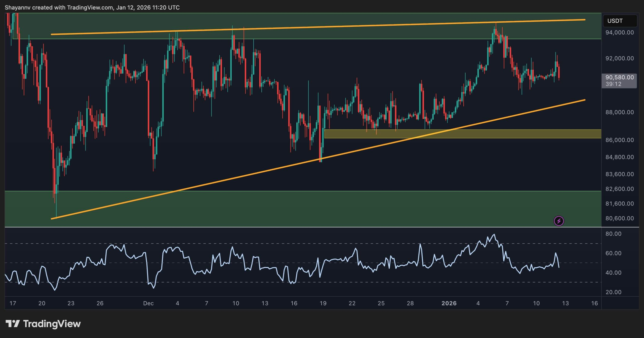Click the current price label 90,580.00

tap(619, 77)
